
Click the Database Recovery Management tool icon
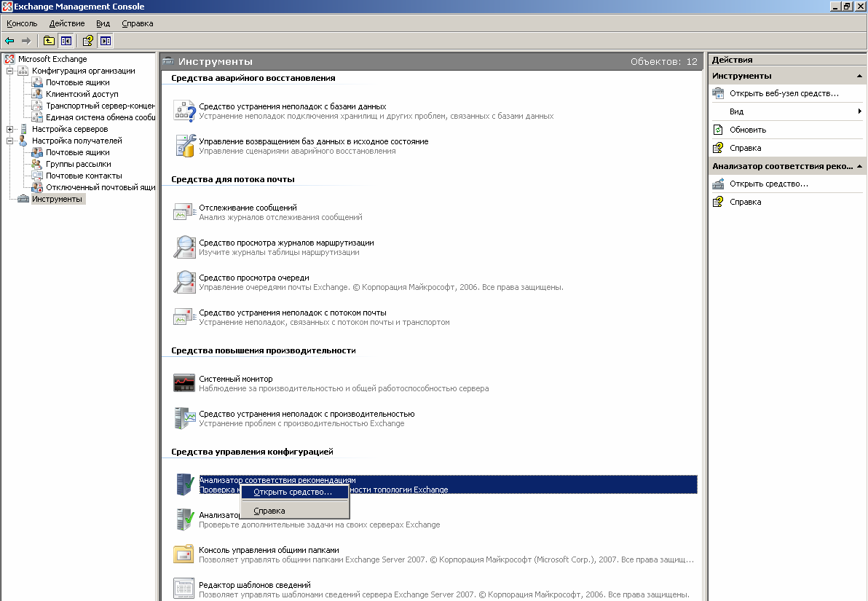184,146
